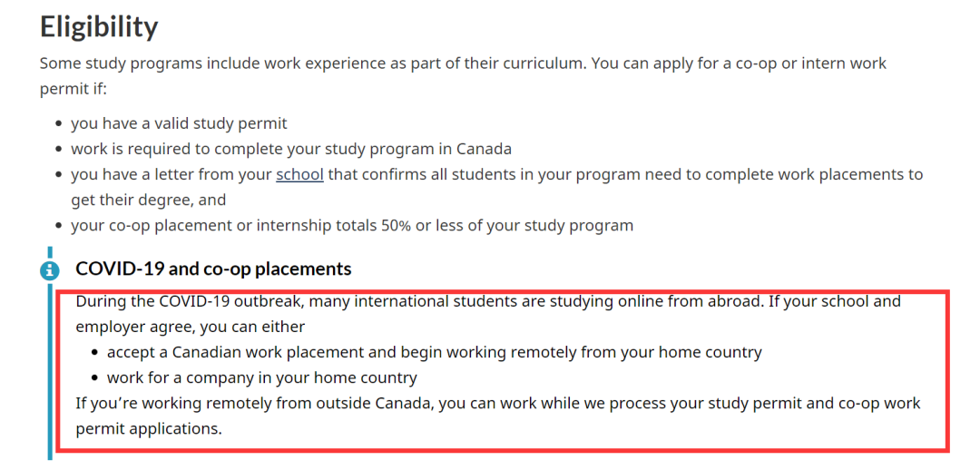Click the "Eligibility" heading

tap(99, 26)
